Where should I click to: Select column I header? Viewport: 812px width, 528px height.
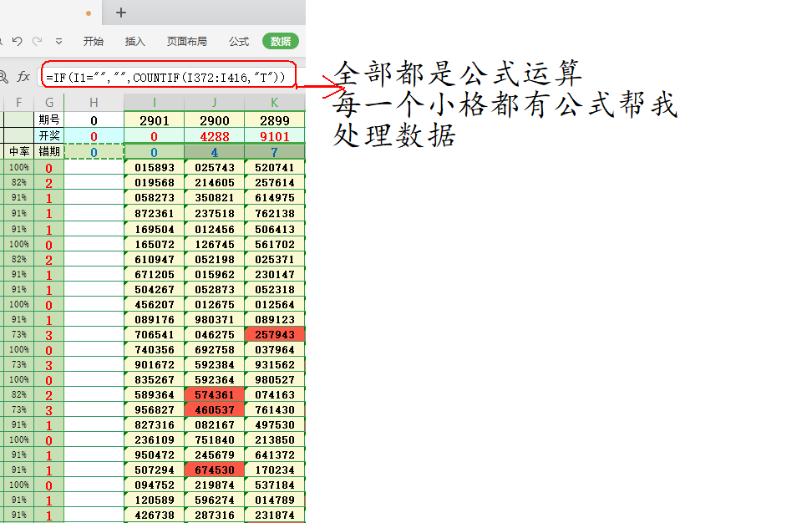pos(155,103)
